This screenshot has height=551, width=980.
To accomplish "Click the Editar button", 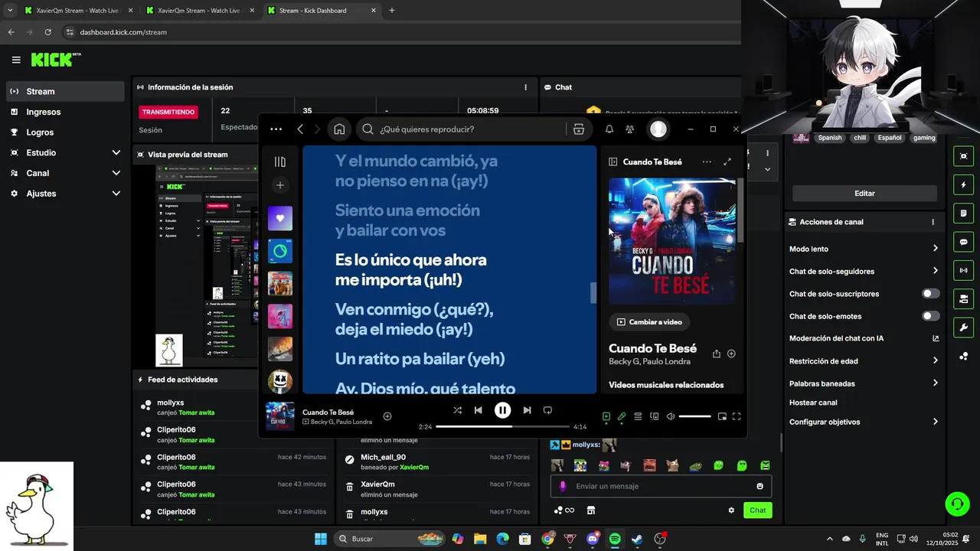I will (x=864, y=194).
